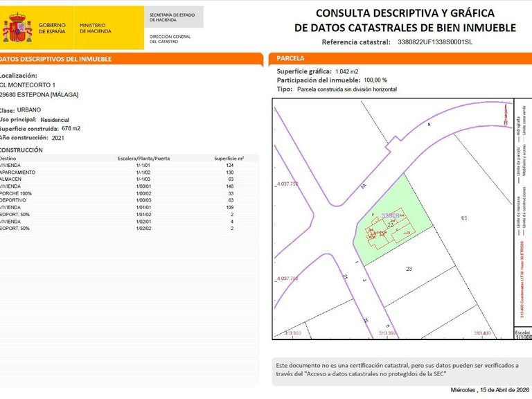
Task: Click the Spanish coat of arms emblem
Action: [x=17, y=28]
